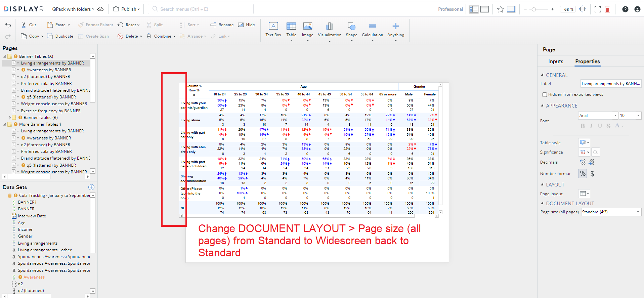
Task: Select Awareness by BANNER under Banner Tables (A)
Action: click(49, 70)
